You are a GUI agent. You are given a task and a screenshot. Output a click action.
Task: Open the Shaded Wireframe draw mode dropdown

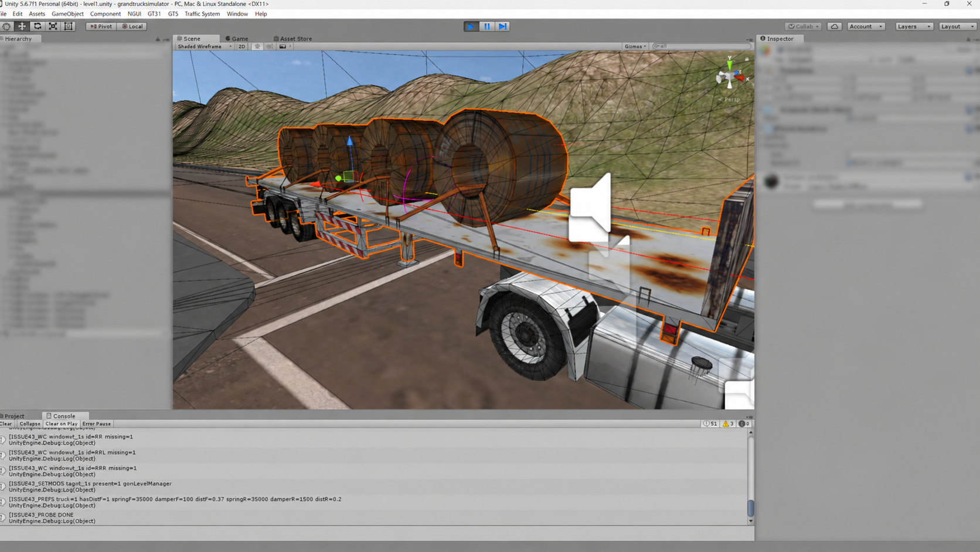(205, 46)
